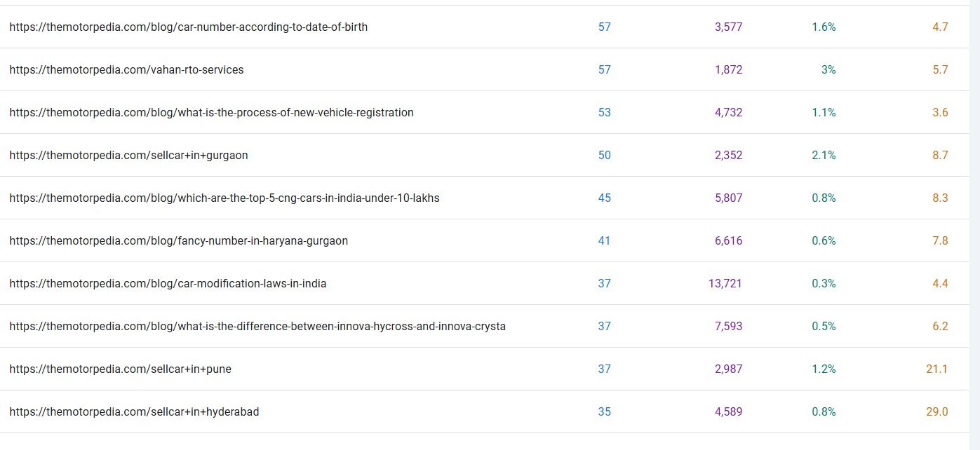Click the vahan-rto-services page URL
The width and height of the screenshot is (980, 450).
point(126,69)
